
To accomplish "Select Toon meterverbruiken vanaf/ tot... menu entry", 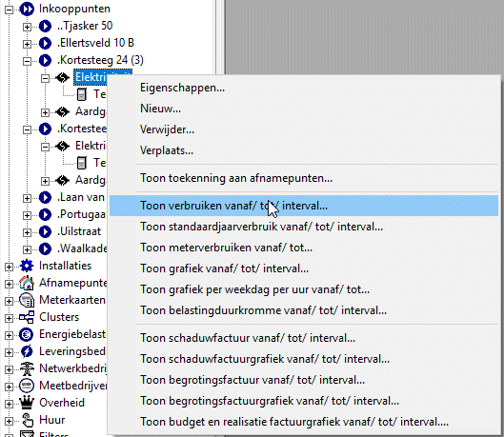I will pos(226,248).
